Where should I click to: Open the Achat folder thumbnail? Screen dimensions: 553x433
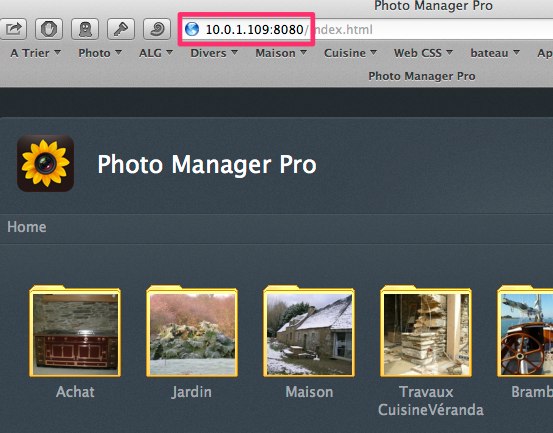[75, 331]
